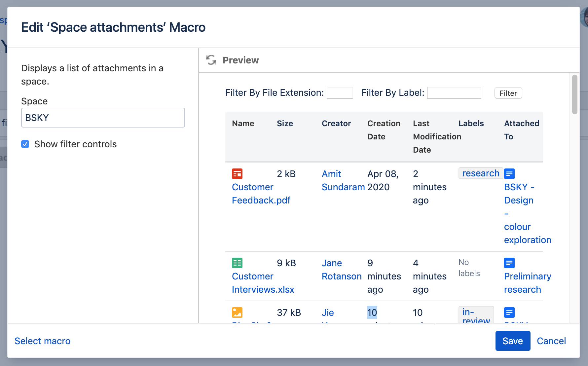Focus the Filter By Label field
The height and width of the screenshot is (366, 588).
tap(454, 93)
